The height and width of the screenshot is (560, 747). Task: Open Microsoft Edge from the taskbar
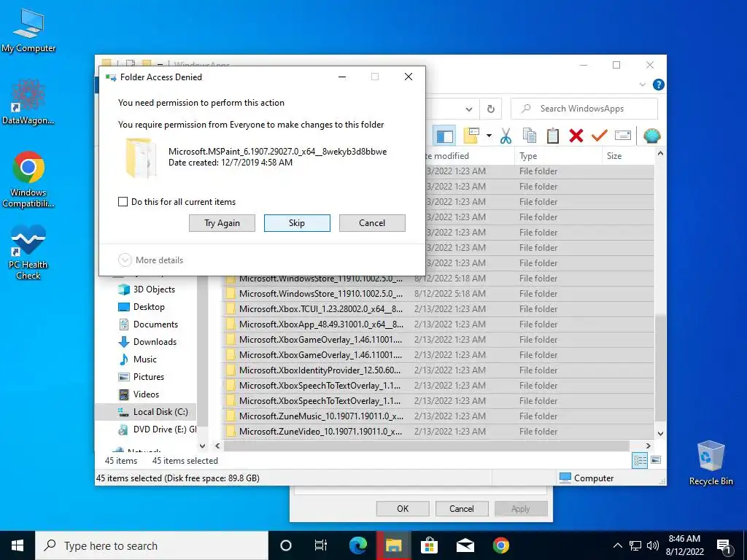click(x=357, y=545)
